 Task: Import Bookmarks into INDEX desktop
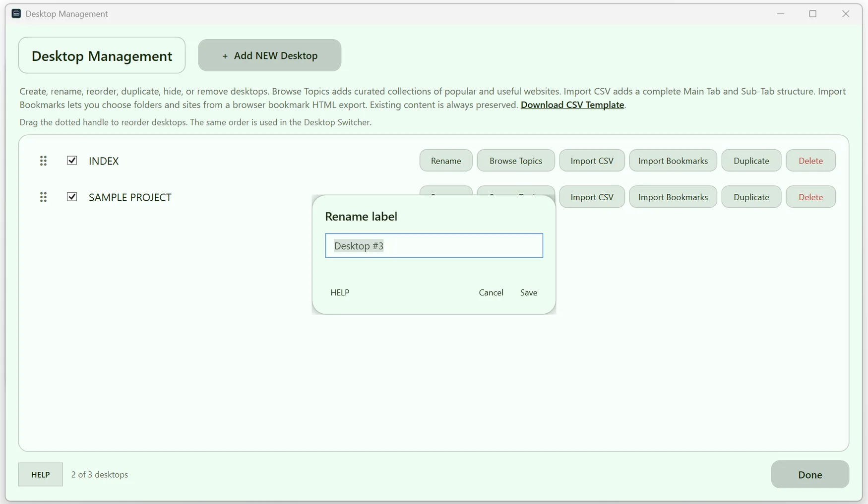coord(673,161)
